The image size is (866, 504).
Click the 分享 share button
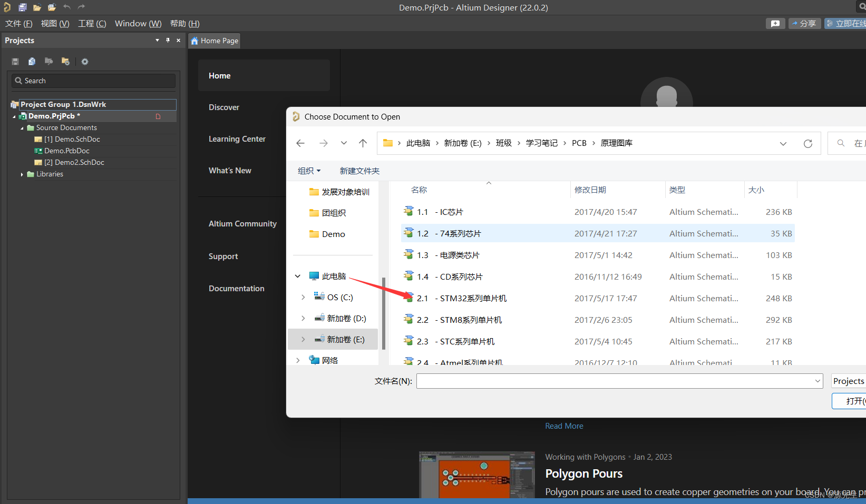[x=804, y=24]
